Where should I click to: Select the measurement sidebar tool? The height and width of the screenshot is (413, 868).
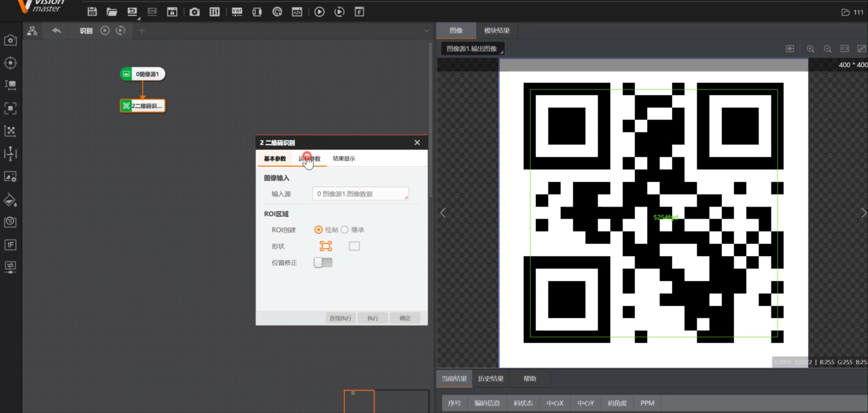pos(11,85)
